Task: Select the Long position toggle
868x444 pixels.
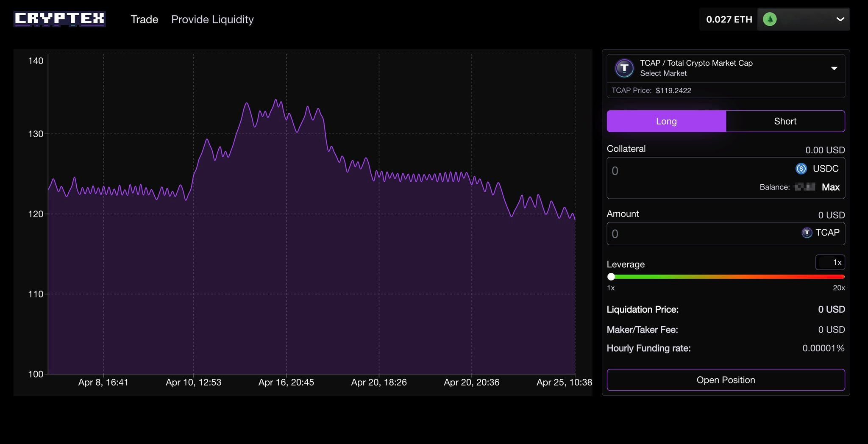Action: 666,121
